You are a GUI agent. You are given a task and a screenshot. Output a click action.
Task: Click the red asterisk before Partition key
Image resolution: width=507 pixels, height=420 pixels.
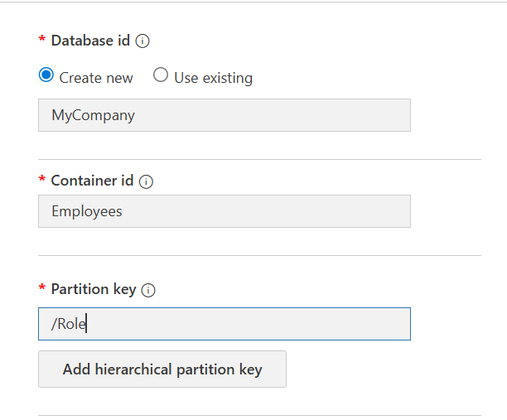(x=41, y=287)
